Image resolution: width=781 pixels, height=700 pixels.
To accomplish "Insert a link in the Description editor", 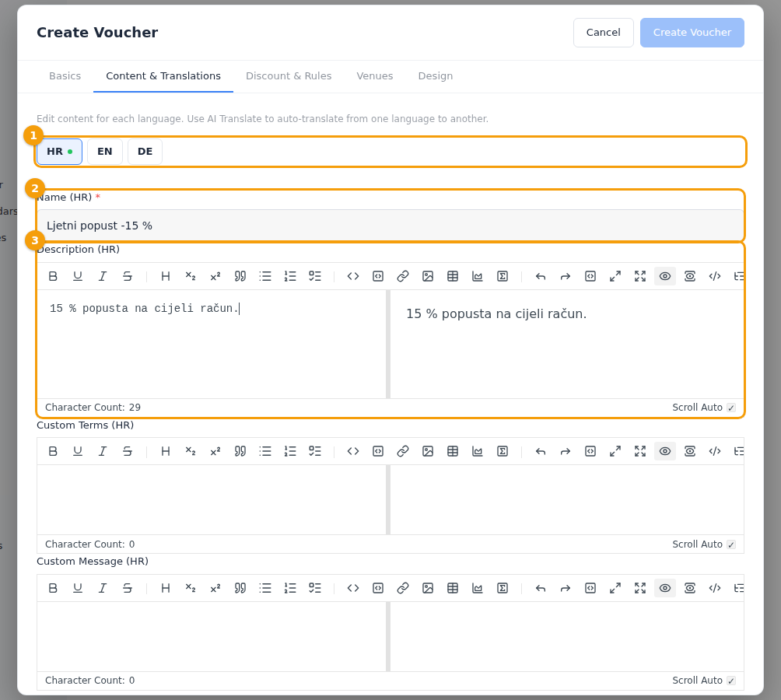I will click(402, 276).
